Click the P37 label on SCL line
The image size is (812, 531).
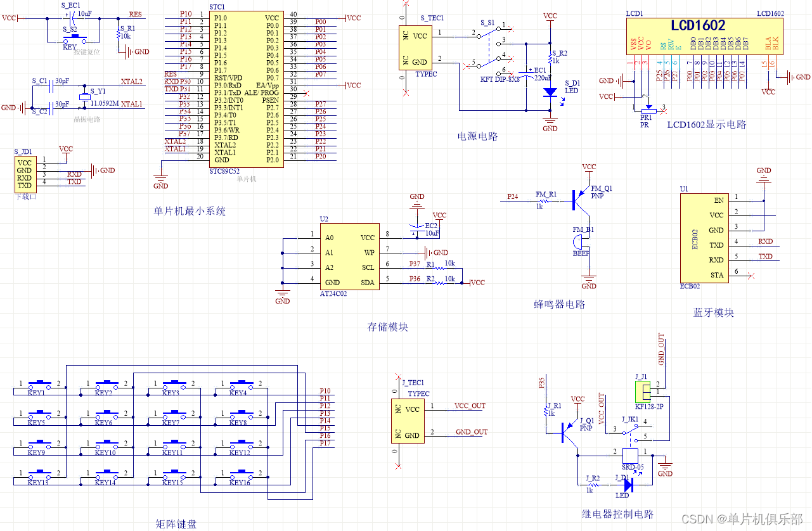pos(415,264)
